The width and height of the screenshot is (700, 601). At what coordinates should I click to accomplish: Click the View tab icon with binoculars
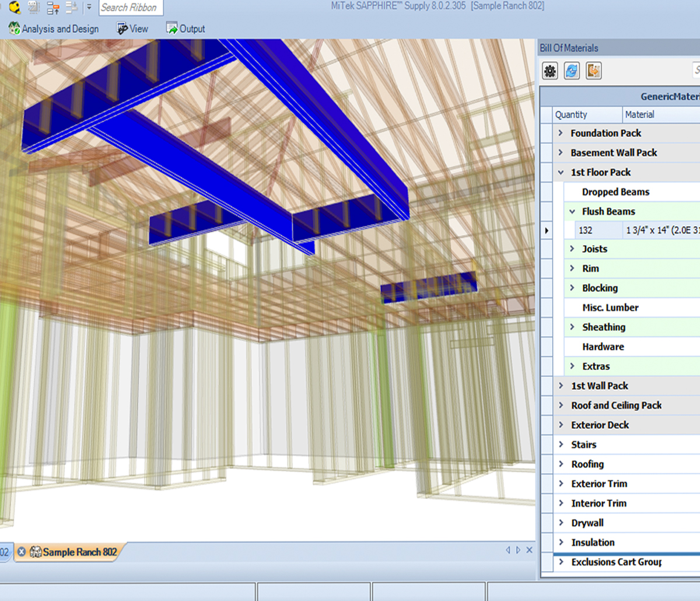pyautogui.click(x=121, y=28)
